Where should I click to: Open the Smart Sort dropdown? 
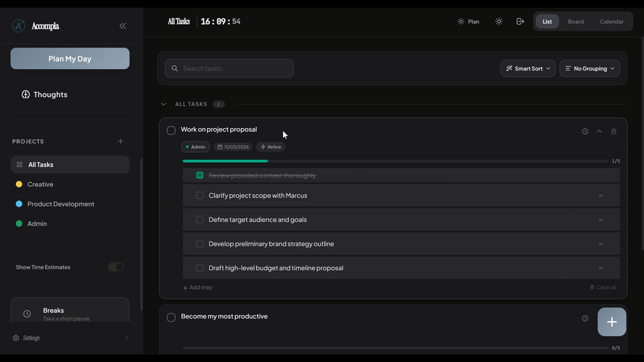click(x=527, y=68)
